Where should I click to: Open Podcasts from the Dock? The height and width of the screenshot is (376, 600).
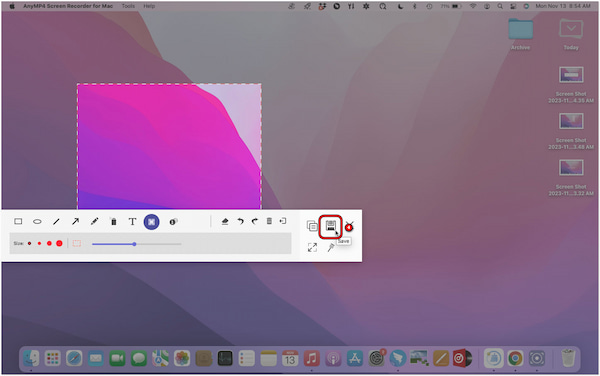[333, 358]
